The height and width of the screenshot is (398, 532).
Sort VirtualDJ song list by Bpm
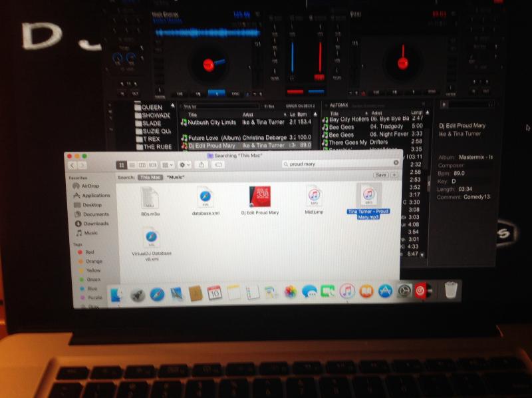pos(302,114)
